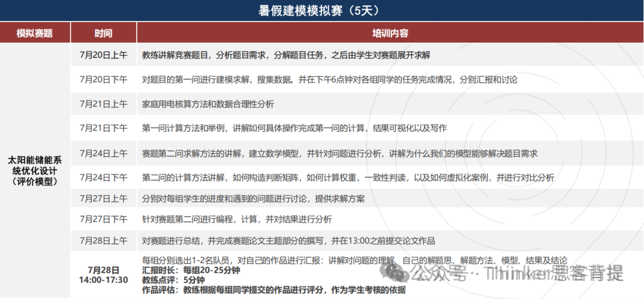This screenshot has width=644, height=299.
Task: Click the line starting 作品评估：教练根据
Action: [274, 290]
